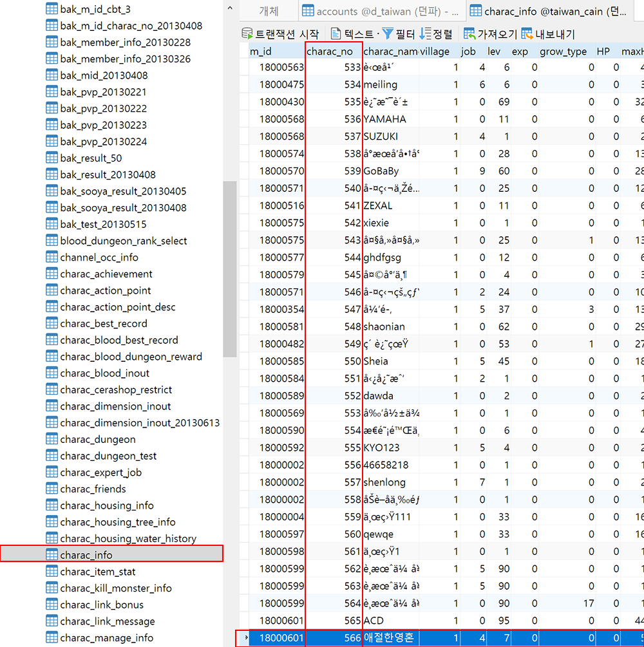Image resolution: width=644 pixels, height=647 pixels.
Task: Select the cell with name YAMAHA
Action: coord(390,119)
